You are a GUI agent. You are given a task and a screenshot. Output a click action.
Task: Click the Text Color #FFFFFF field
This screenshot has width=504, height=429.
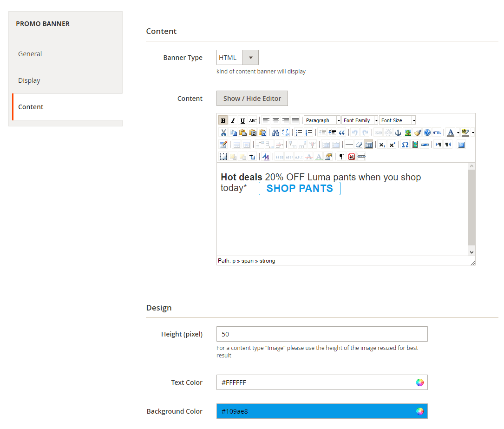[322, 383]
